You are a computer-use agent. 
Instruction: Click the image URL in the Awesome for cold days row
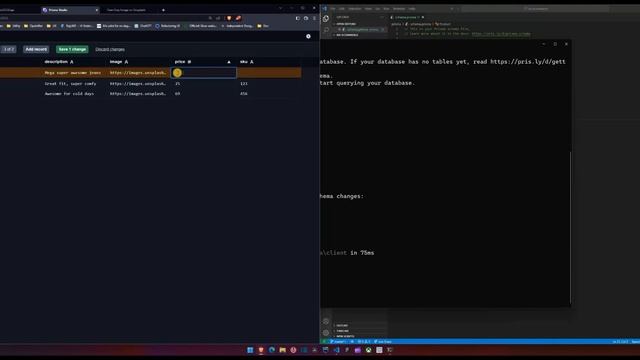138,93
